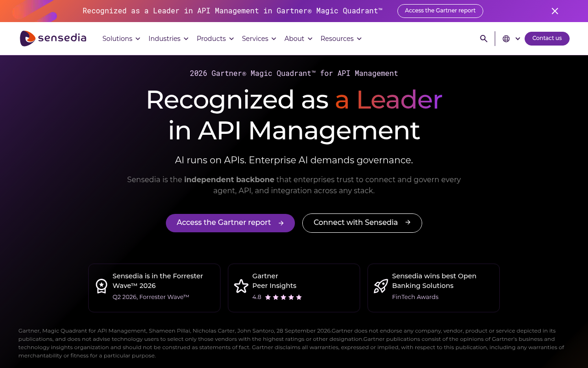Expand the Resources chevron
The image size is (588, 368).
[359, 39]
